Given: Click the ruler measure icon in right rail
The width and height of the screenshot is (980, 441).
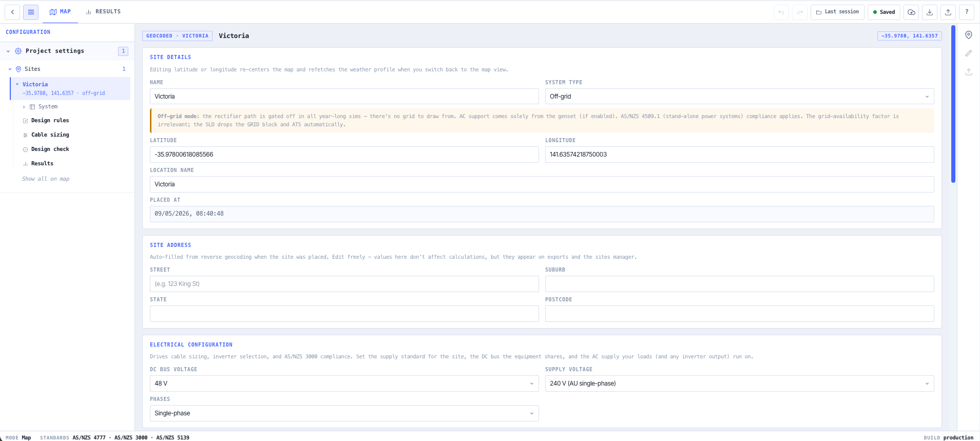Looking at the screenshot, I should click(x=969, y=53).
